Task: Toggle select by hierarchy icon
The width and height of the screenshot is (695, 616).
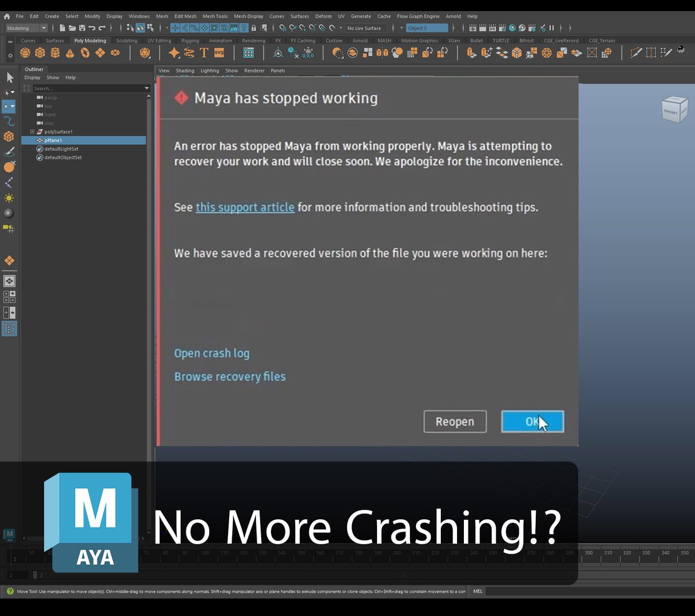Action: tap(131, 28)
